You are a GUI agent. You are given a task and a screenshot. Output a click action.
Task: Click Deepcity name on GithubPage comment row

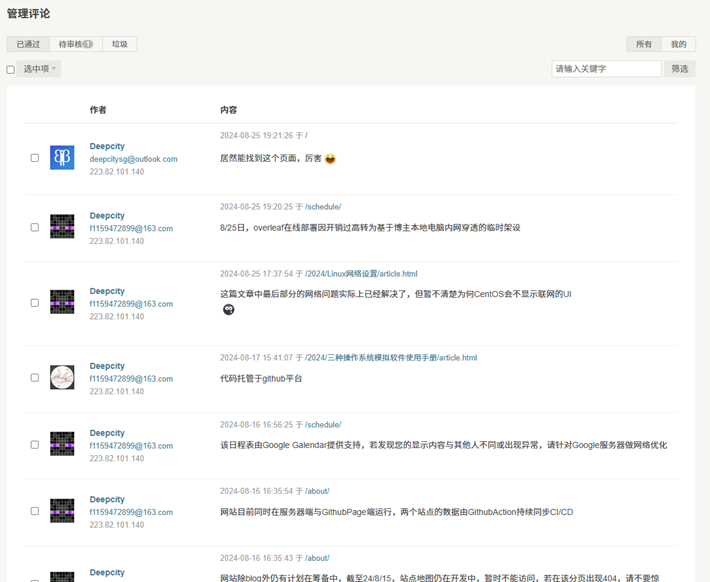point(107,499)
